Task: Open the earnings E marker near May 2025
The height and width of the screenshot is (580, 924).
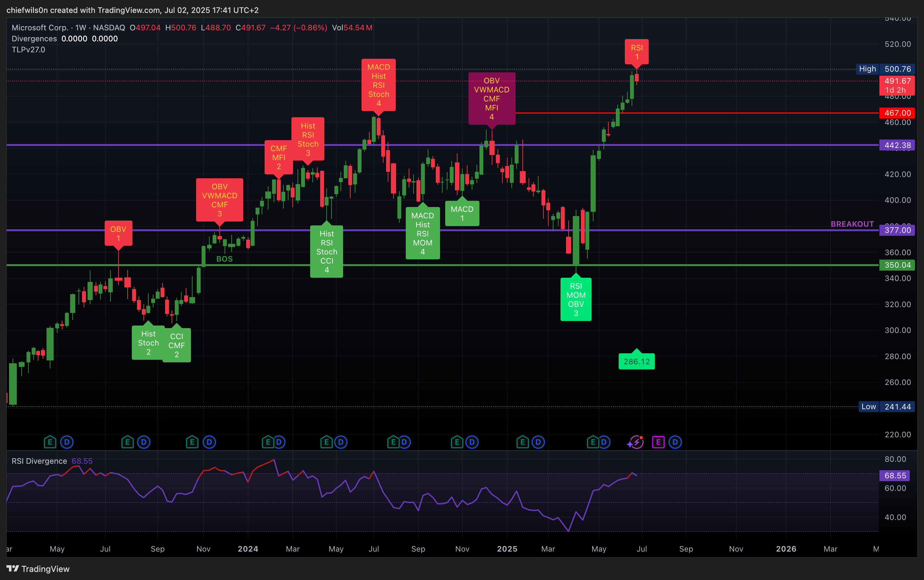Action: click(x=593, y=442)
